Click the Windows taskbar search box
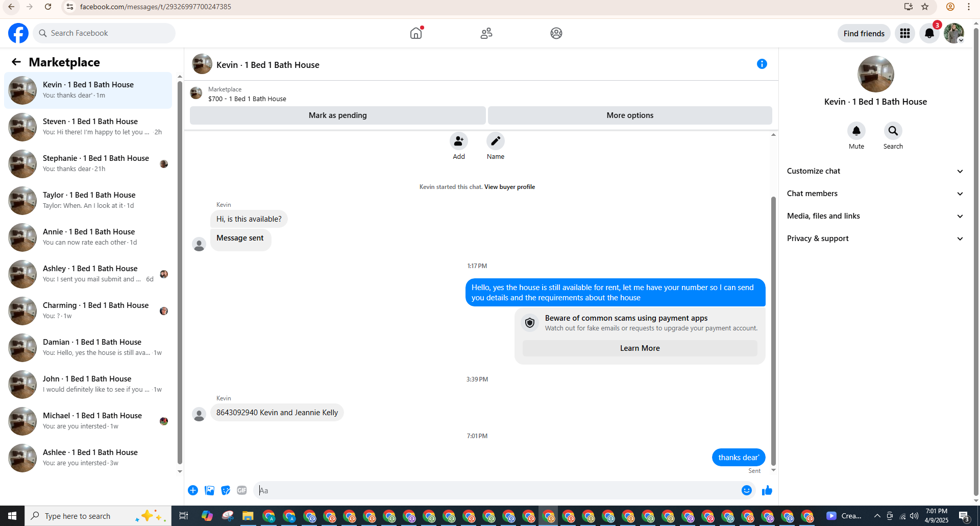980x526 pixels. click(98, 516)
